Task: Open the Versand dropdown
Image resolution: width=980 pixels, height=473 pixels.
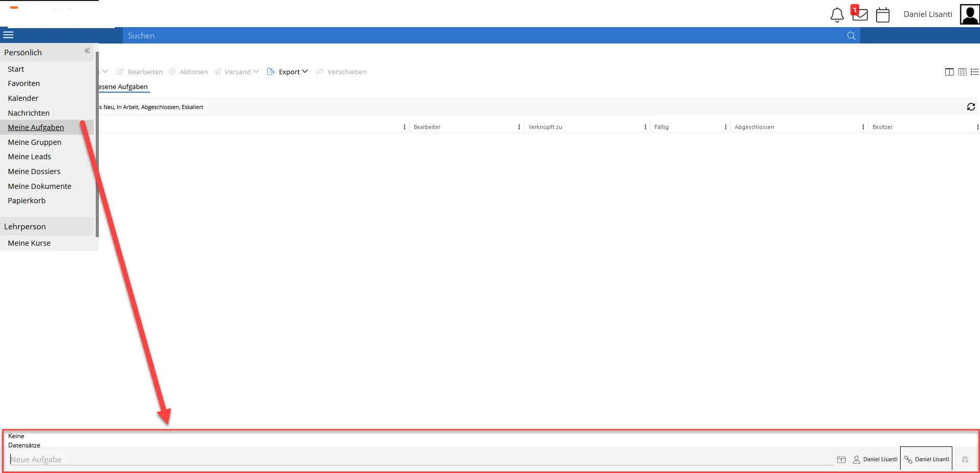Action: (237, 72)
